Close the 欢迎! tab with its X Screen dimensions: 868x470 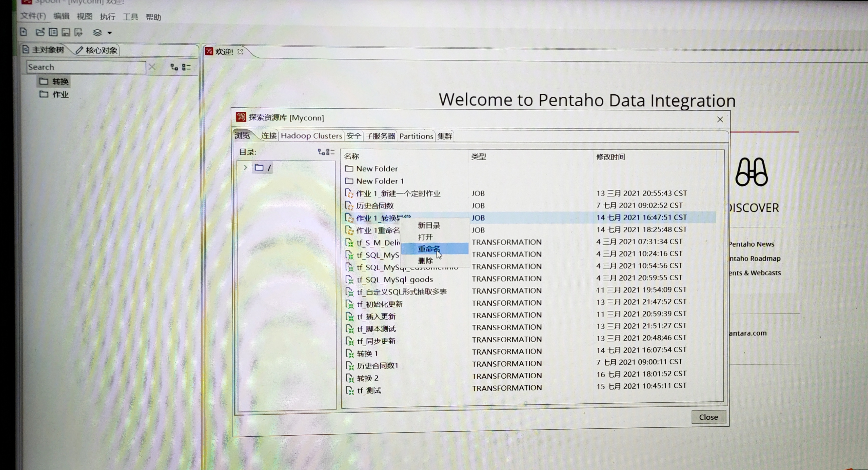click(x=240, y=52)
